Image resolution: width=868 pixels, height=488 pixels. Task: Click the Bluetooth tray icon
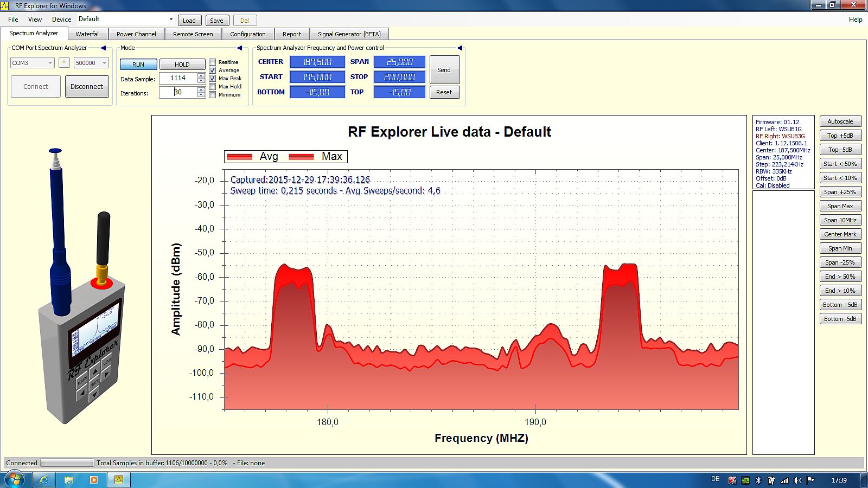[x=758, y=480]
